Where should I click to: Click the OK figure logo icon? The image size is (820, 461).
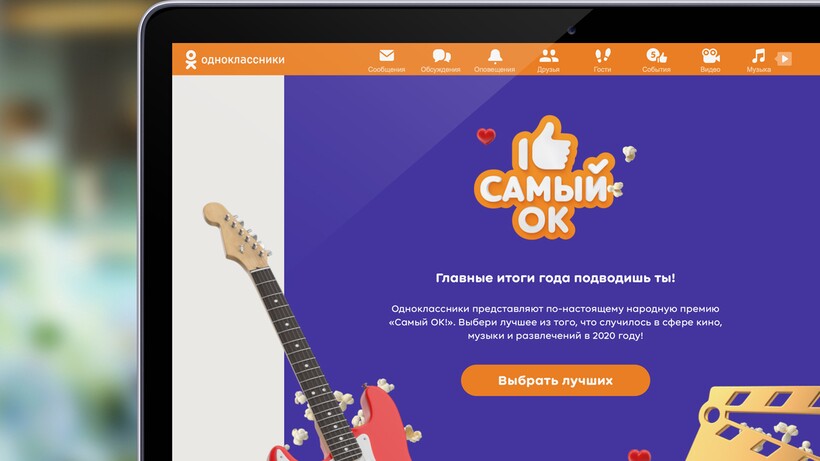coord(191,60)
